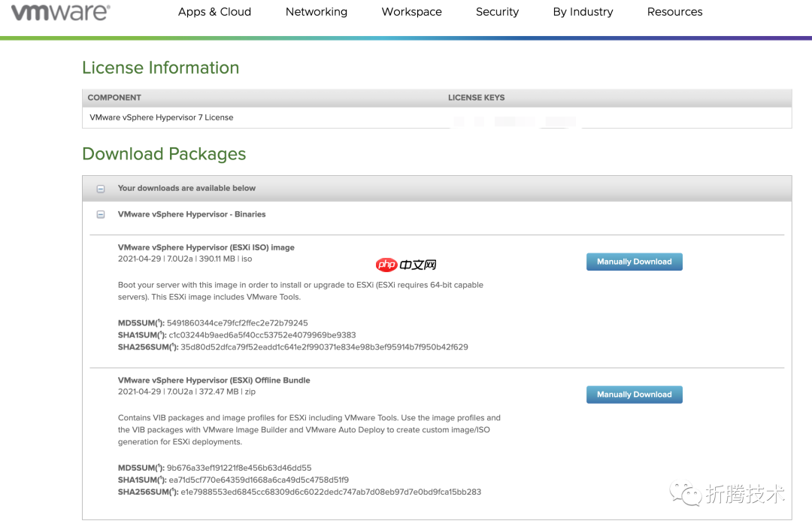Select the vSphere Hypervisor 7 License row
The image size is (812, 530).
click(162, 118)
